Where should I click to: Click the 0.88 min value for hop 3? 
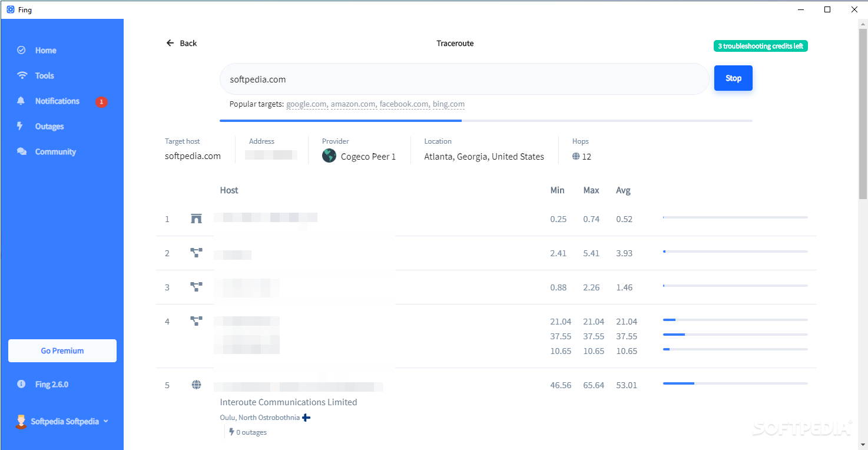pos(558,287)
